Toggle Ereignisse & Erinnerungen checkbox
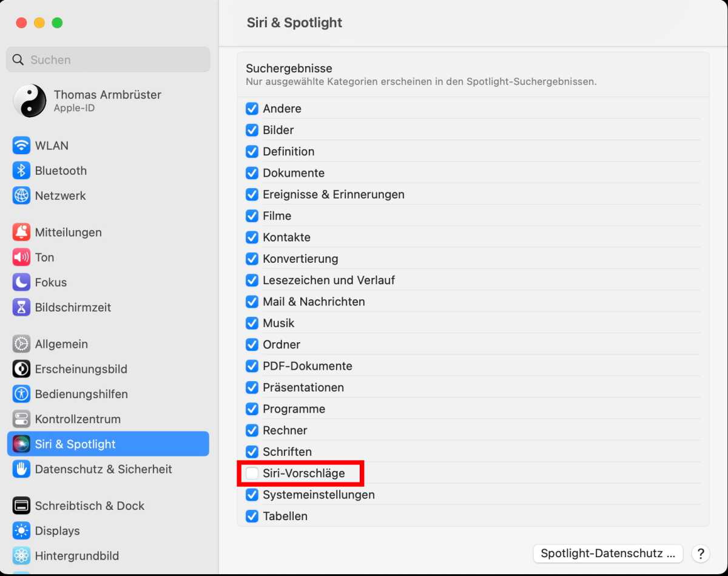 coord(252,194)
